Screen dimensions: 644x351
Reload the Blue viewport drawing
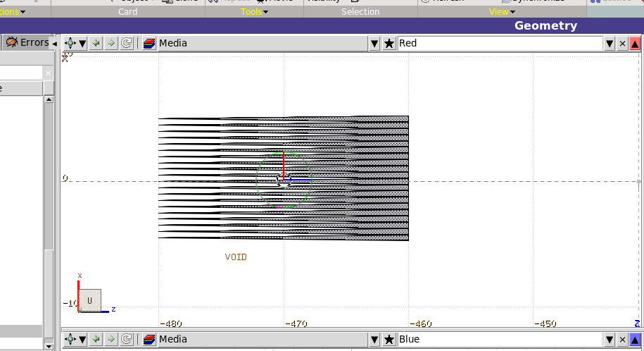pyautogui.click(x=127, y=339)
